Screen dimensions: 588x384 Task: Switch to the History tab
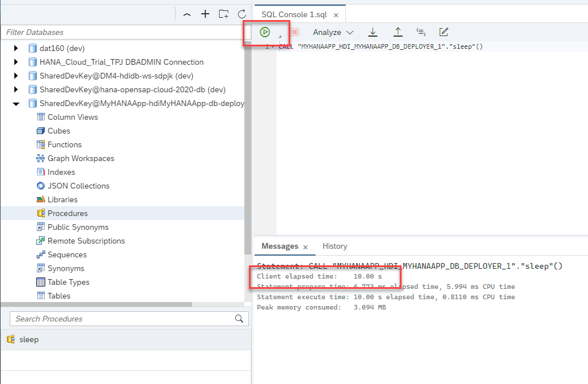click(x=335, y=246)
